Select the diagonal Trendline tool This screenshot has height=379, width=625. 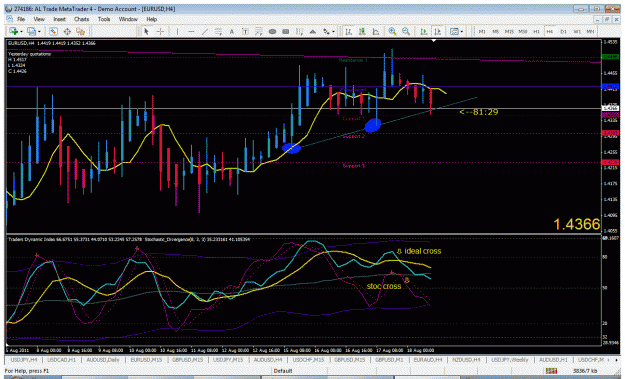204,31
